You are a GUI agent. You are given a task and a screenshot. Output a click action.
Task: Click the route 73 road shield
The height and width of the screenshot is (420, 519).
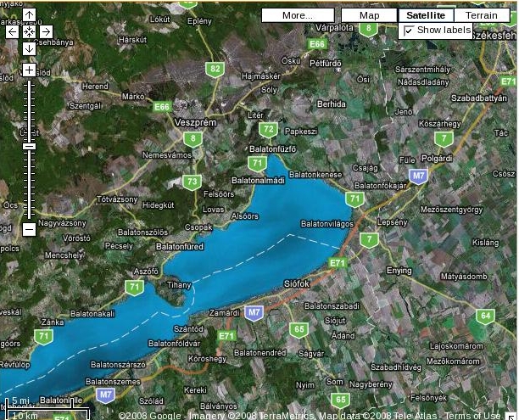pos(193,182)
